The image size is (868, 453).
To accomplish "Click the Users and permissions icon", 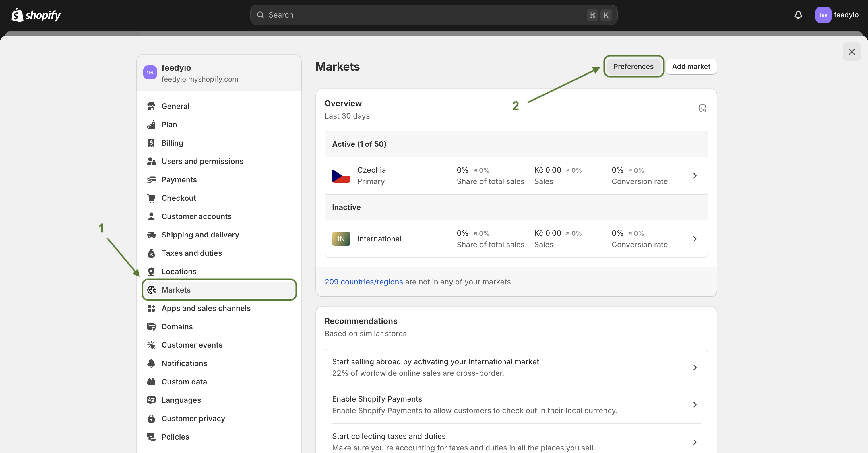I will pos(151,161).
